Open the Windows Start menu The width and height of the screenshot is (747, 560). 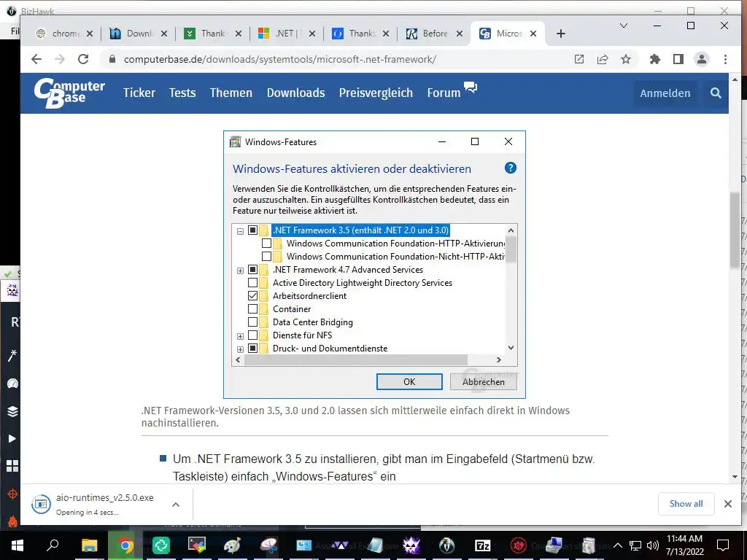click(x=18, y=545)
